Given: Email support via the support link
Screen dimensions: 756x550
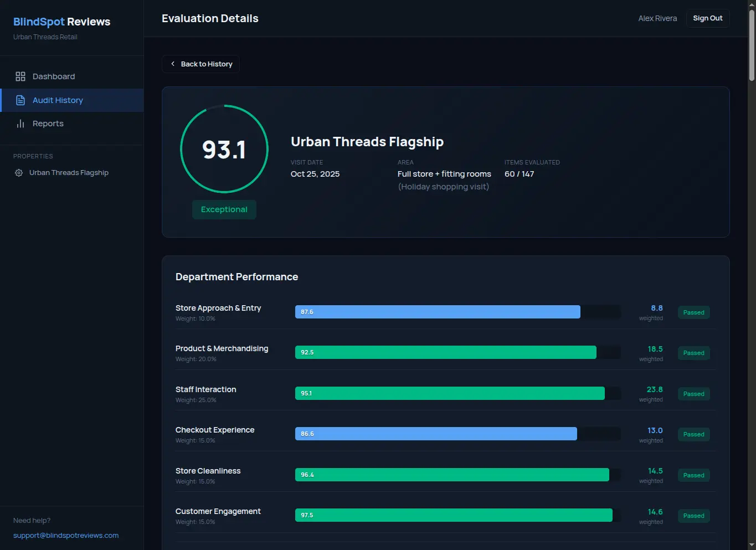Looking at the screenshot, I should [x=66, y=535].
